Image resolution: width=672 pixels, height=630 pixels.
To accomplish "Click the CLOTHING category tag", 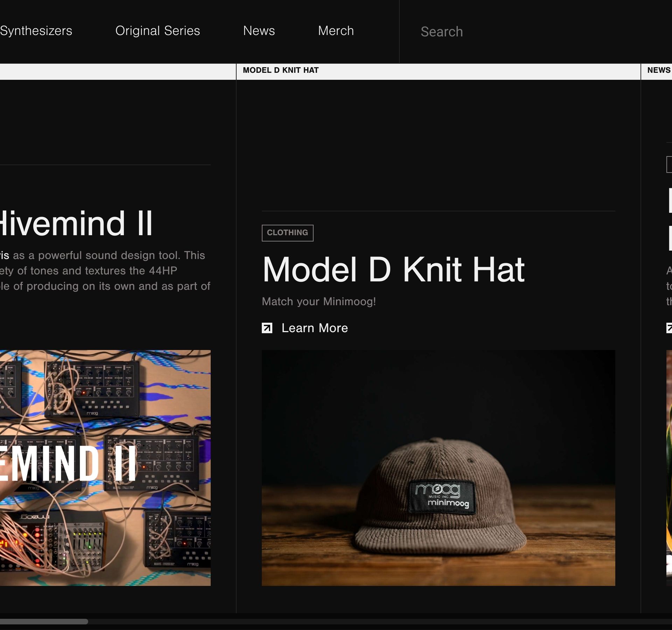I will [287, 233].
